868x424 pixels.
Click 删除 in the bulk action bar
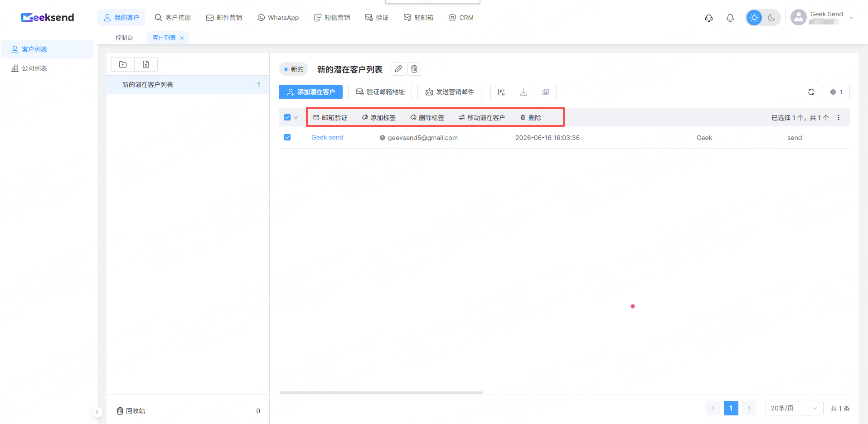point(531,117)
